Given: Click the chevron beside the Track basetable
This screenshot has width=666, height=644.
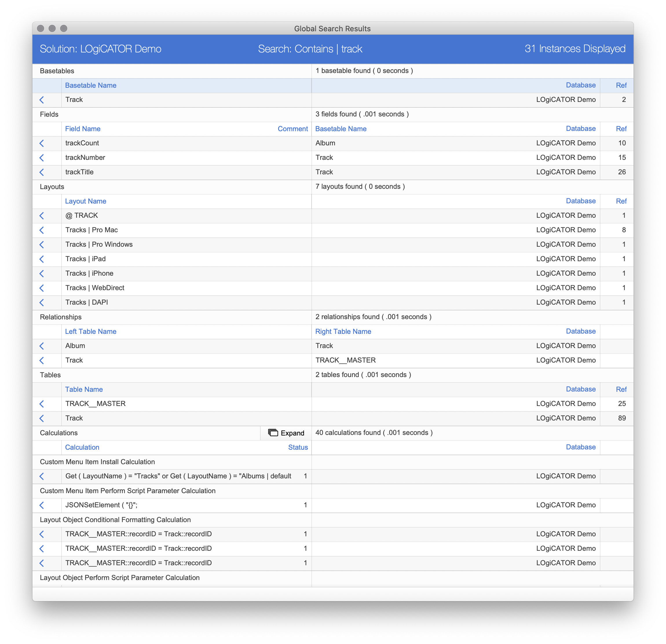Looking at the screenshot, I should pyautogui.click(x=42, y=100).
